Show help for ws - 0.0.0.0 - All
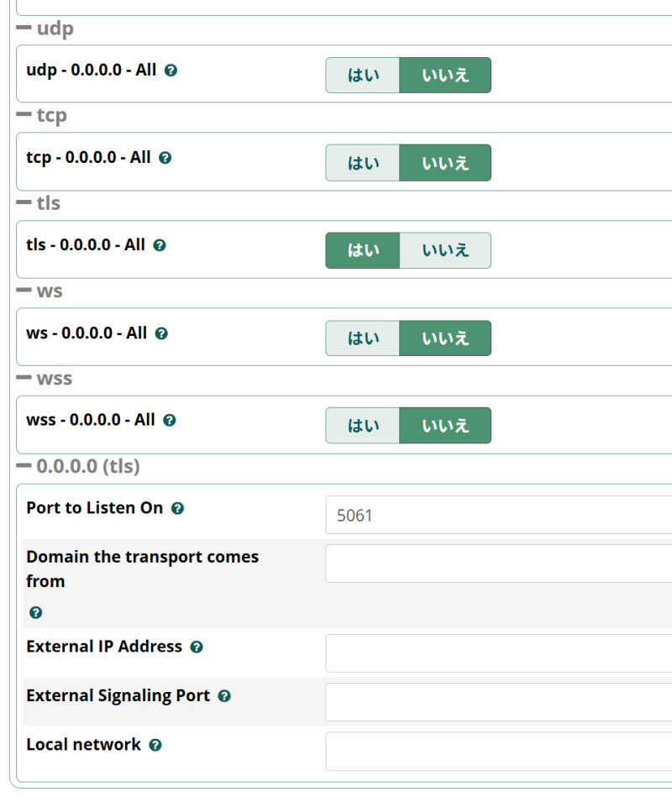This screenshot has width=672, height=802. (161, 334)
